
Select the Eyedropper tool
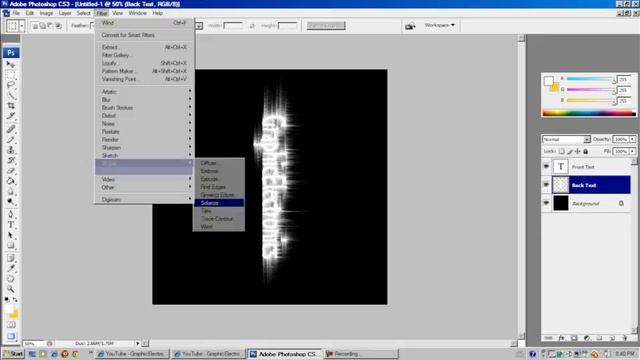pyautogui.click(x=11, y=269)
